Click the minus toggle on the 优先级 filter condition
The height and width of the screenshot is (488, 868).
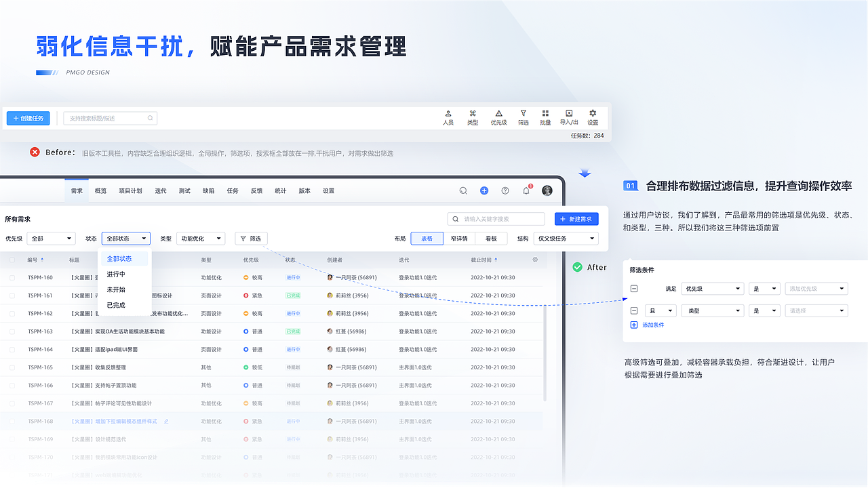coord(633,288)
